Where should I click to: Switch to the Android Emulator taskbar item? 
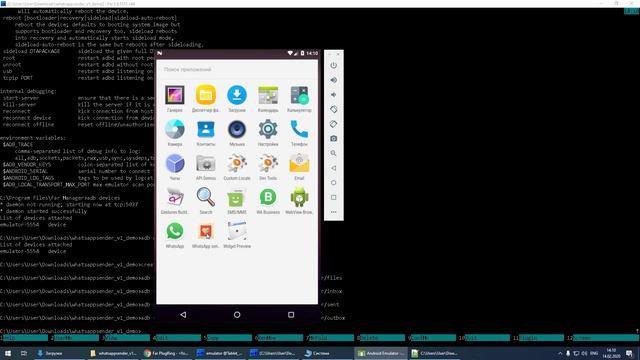click(x=380, y=353)
